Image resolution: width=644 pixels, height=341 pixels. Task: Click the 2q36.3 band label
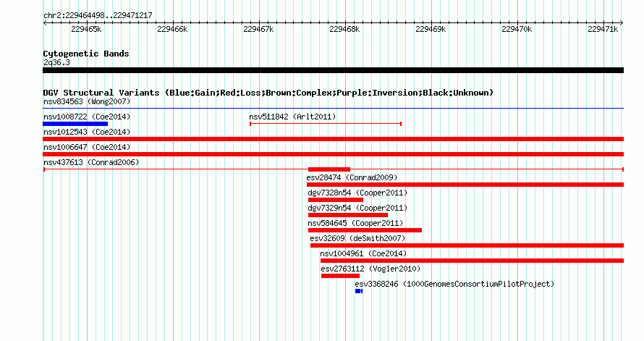56,62
